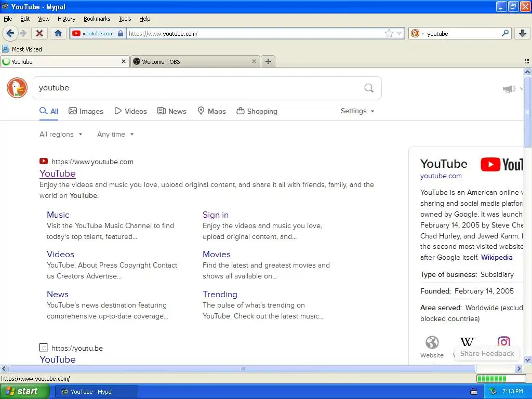
Task: Click the keyboard icon in the taskbar
Action: tap(474, 392)
